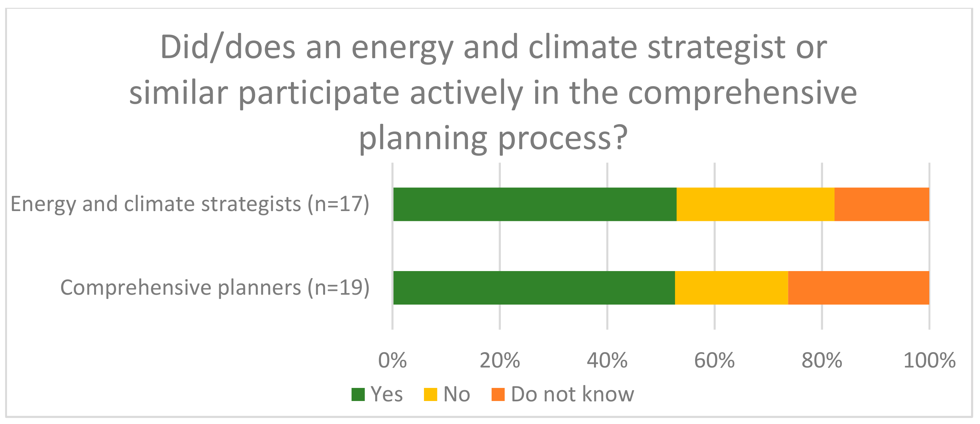Click the orange Do not know legend swatch
Viewport: 980px width, 424px height.
498,395
